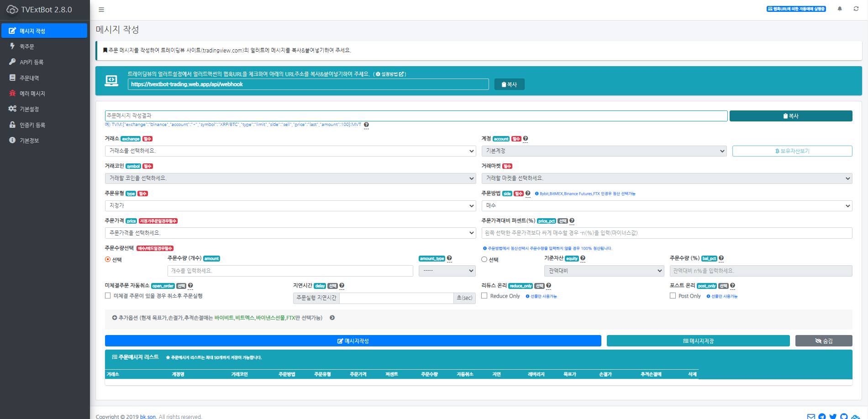
Task: Enable the Reduce Only checkbox
Action: [x=484, y=296]
